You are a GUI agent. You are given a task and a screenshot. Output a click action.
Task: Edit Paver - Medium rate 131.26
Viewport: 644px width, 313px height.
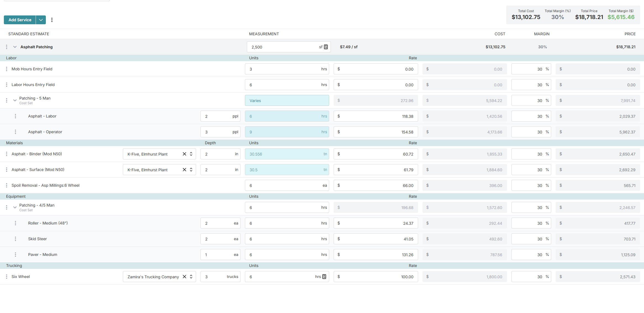[376, 255]
